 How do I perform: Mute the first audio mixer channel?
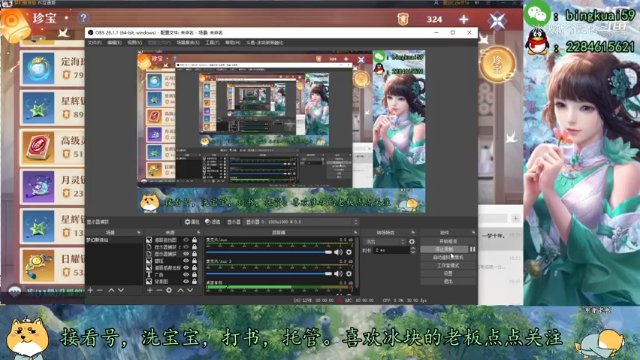(x=338, y=252)
